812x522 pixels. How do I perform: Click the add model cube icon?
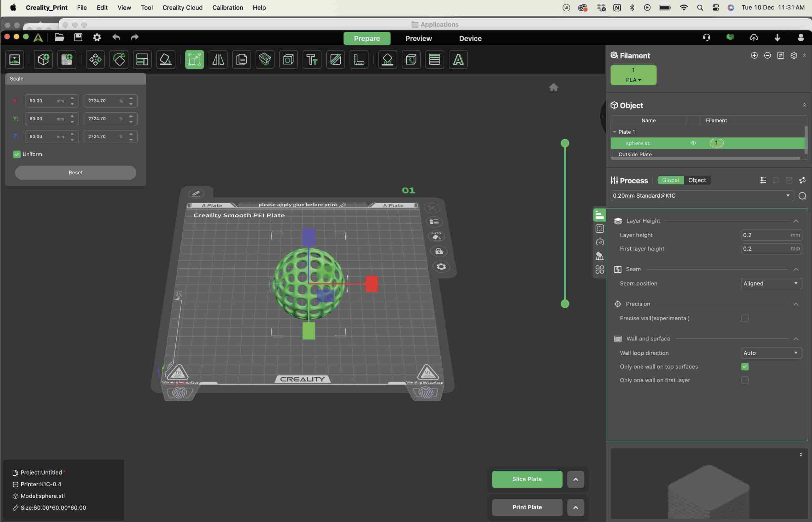44,60
